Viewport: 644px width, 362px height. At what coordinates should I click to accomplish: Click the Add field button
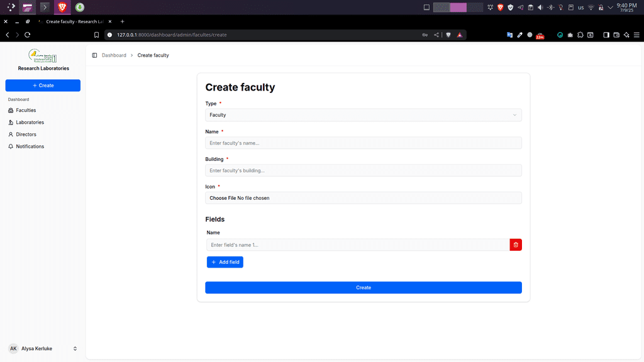point(225,262)
